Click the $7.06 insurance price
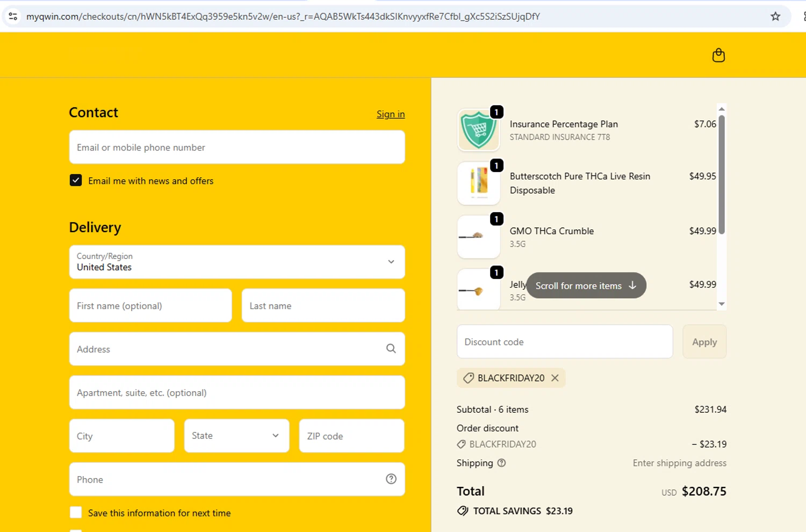This screenshot has height=532, width=806. (705, 124)
